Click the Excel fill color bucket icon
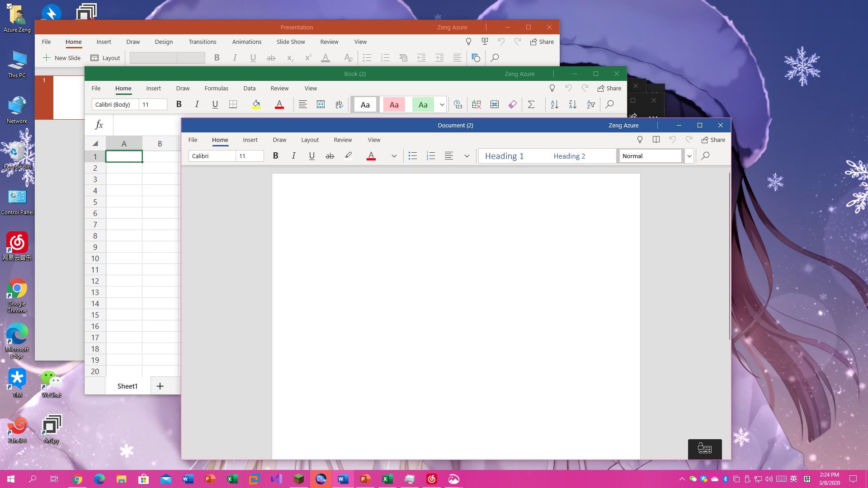 point(256,104)
